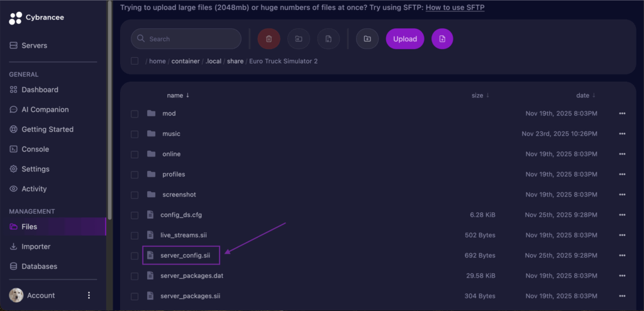The image size is (644, 311).
Task: Open the server_config.sii file
Action: click(186, 255)
